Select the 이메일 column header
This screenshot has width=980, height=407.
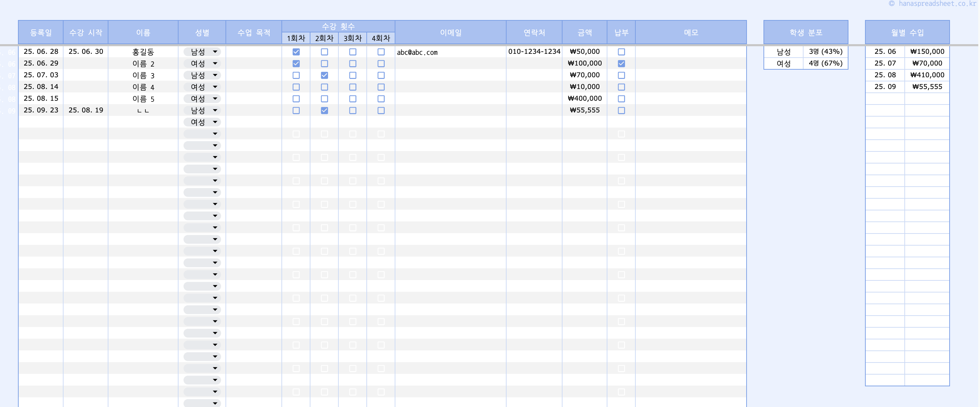point(450,32)
